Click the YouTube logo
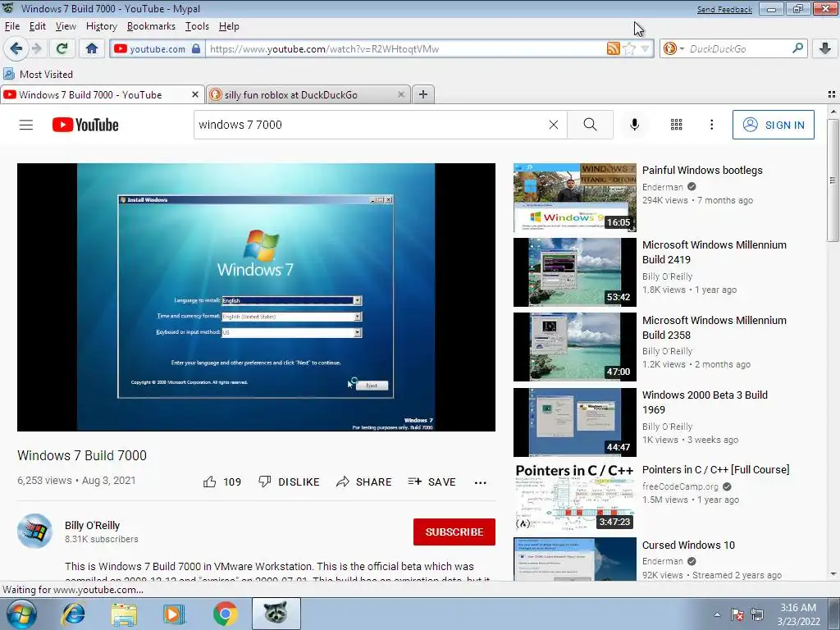840x630 pixels. pos(85,125)
